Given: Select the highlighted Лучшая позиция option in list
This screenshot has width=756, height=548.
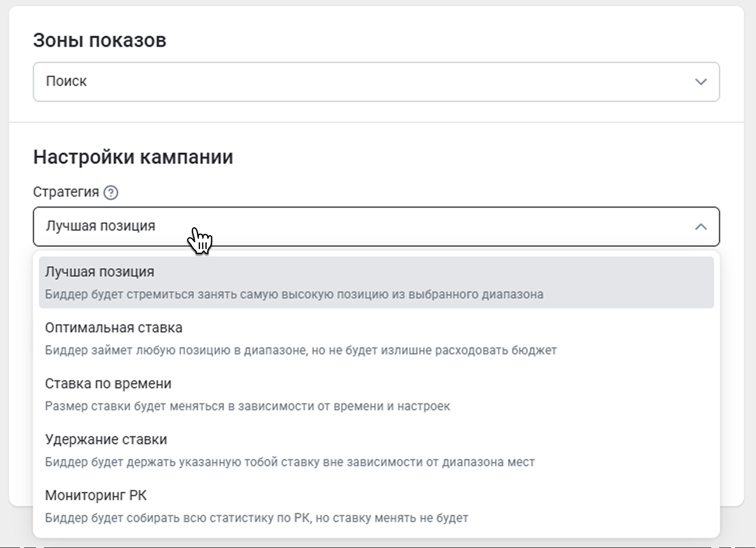Looking at the screenshot, I should [x=99, y=272].
